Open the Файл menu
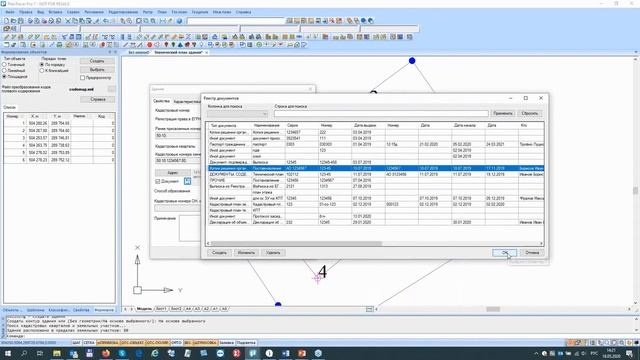This screenshot has height=360, width=640. pos(10,12)
